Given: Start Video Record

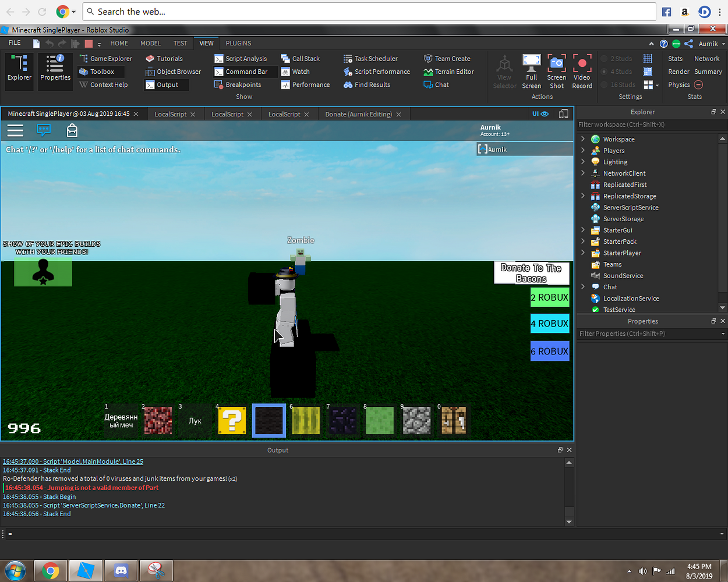Looking at the screenshot, I should 582,70.
